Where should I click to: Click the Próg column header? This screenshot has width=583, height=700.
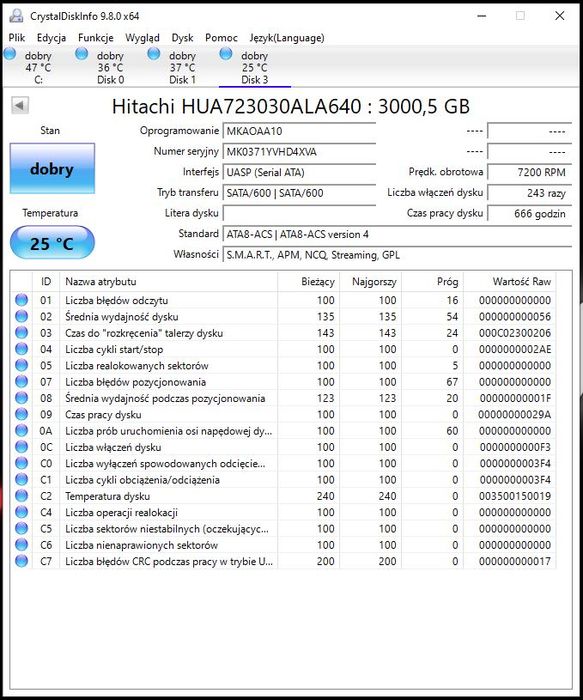point(433,282)
